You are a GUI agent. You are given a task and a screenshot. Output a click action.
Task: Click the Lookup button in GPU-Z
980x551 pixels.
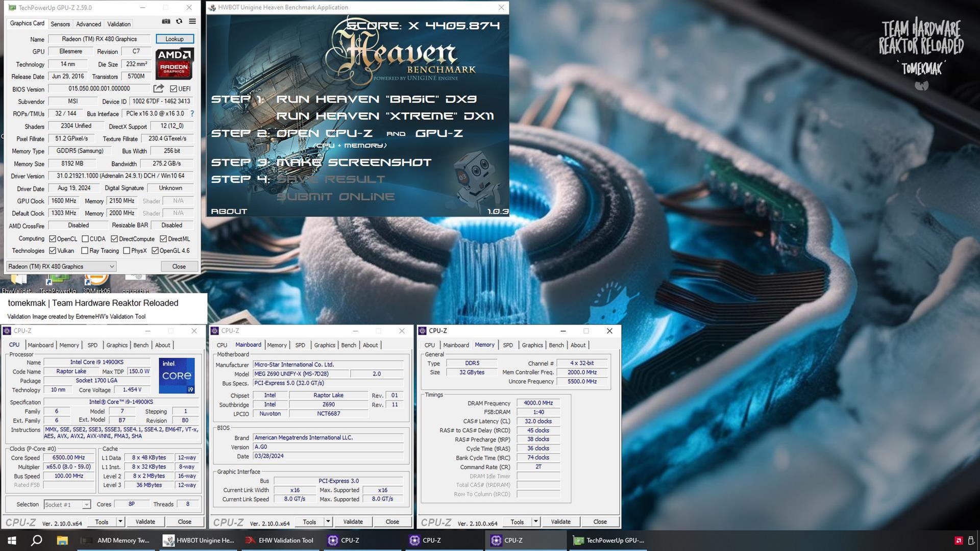pos(175,39)
